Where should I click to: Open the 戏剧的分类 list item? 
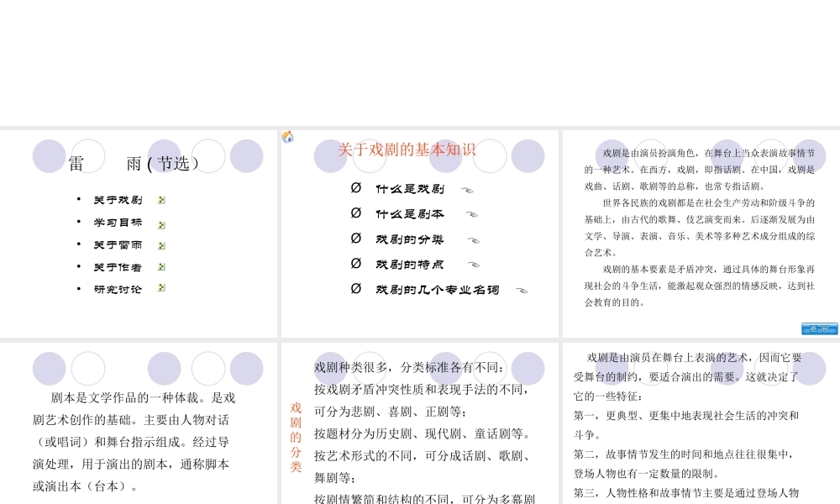(410, 239)
